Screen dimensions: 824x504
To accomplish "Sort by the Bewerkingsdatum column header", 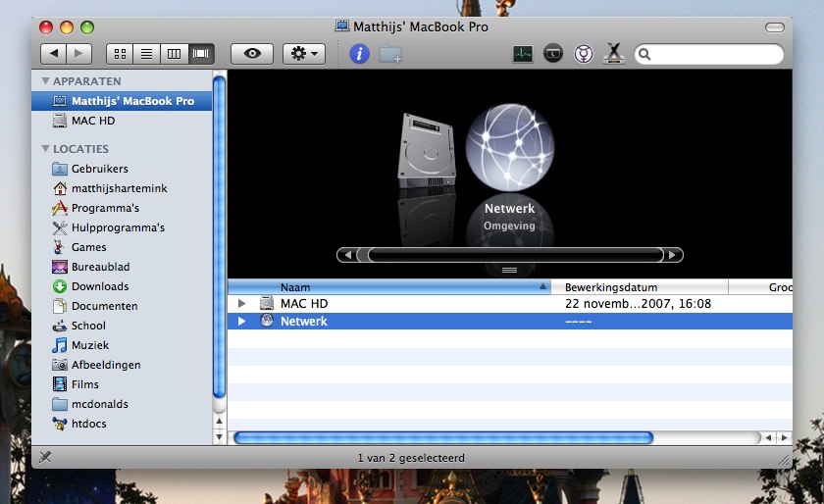I will pyautogui.click(x=640, y=287).
